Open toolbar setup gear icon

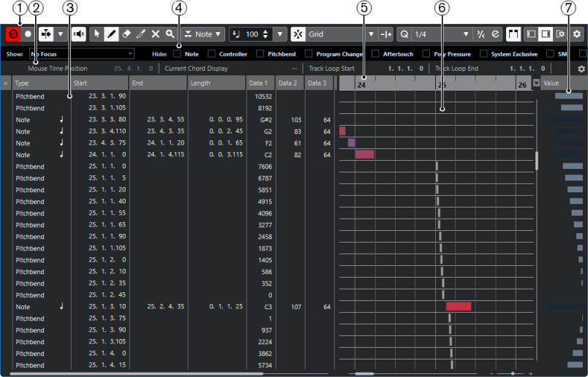(577, 34)
